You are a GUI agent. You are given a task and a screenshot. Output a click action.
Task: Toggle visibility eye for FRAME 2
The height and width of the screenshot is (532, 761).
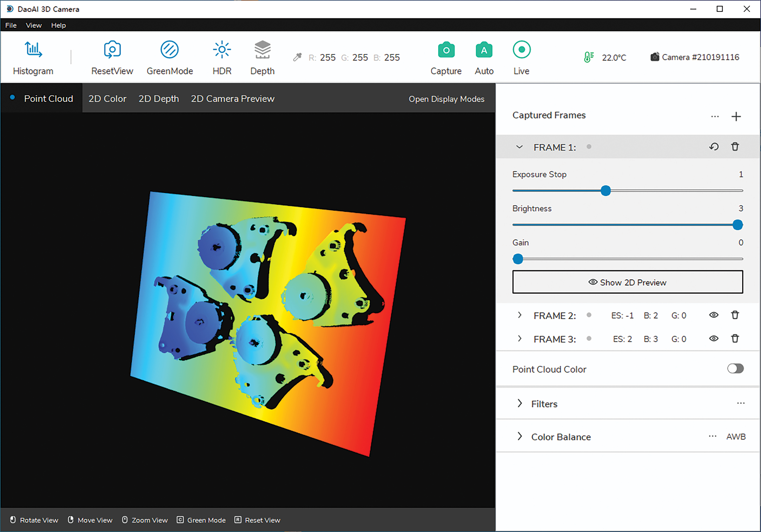tap(714, 315)
